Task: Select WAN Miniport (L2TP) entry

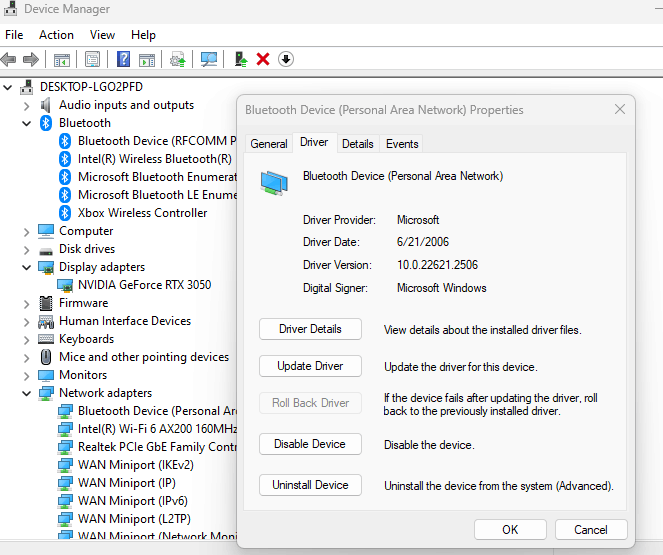Action: (134, 519)
